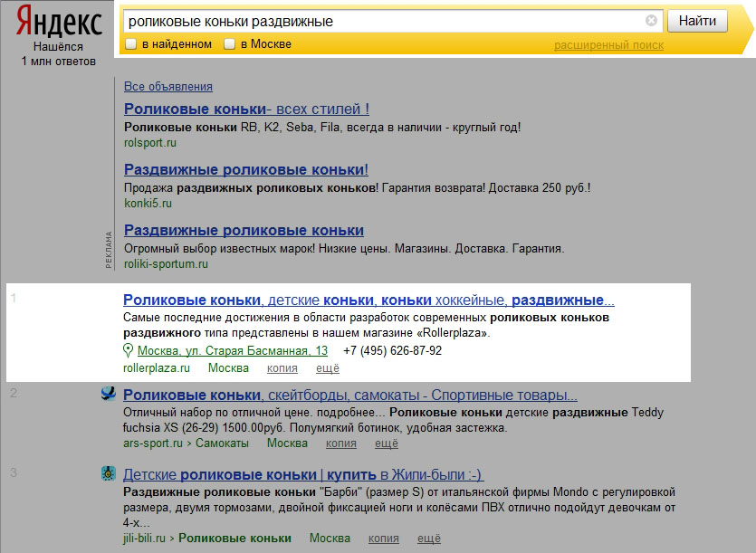
Task: Open the jili-bili.ru favicon
Action: [x=109, y=473]
